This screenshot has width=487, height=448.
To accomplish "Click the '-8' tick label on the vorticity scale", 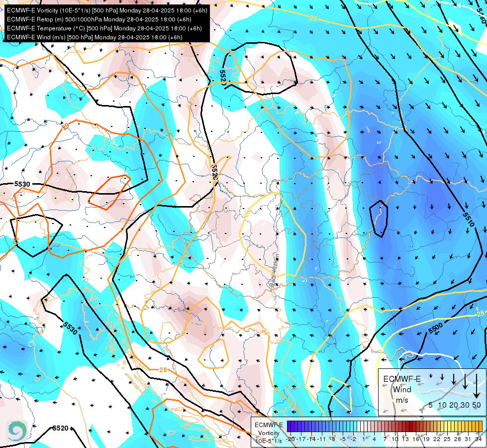I will click(x=332, y=439).
